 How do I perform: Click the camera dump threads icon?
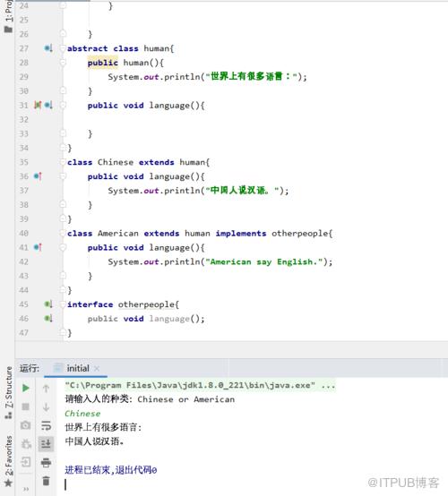(x=26, y=425)
